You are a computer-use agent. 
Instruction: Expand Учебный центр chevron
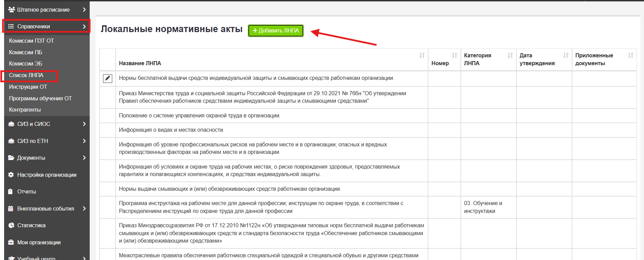[x=84, y=258]
